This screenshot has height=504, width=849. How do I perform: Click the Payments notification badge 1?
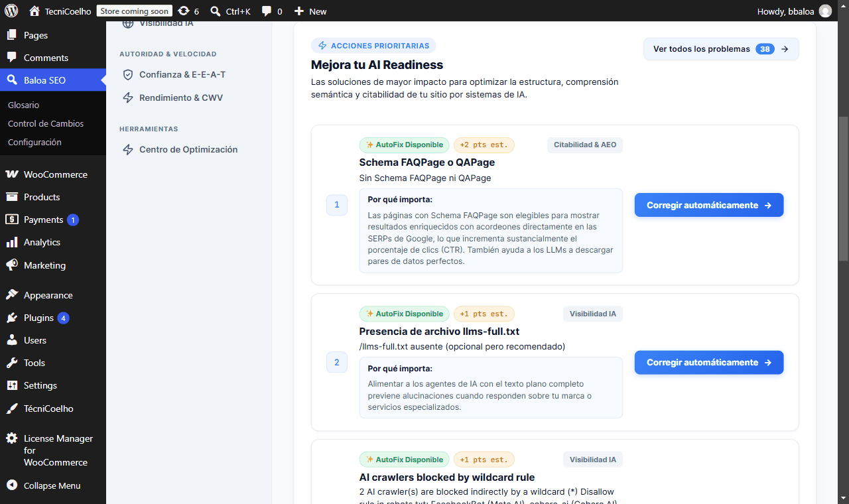pyautogui.click(x=73, y=220)
